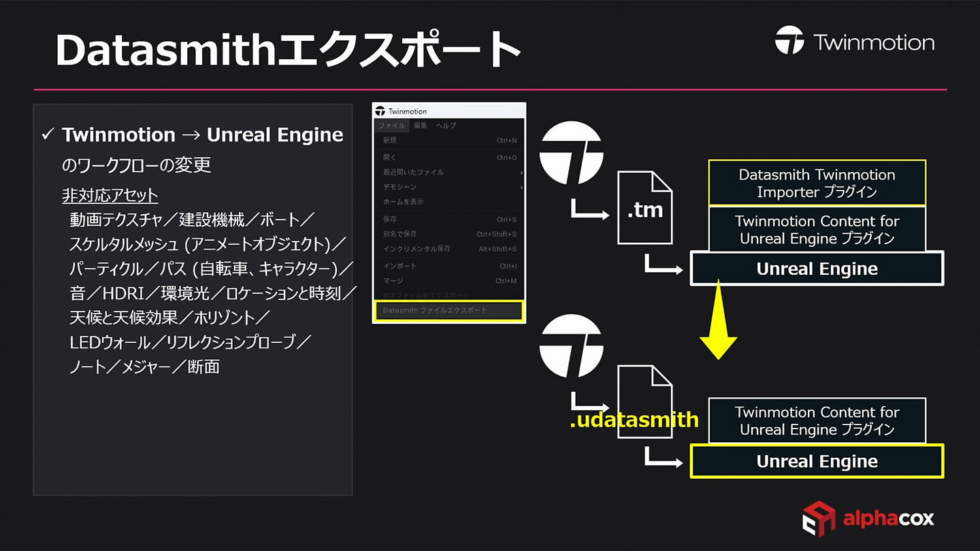Click the Twinmotion → Unreal Engine heading
This screenshot has width=980, height=551.
pos(202,135)
